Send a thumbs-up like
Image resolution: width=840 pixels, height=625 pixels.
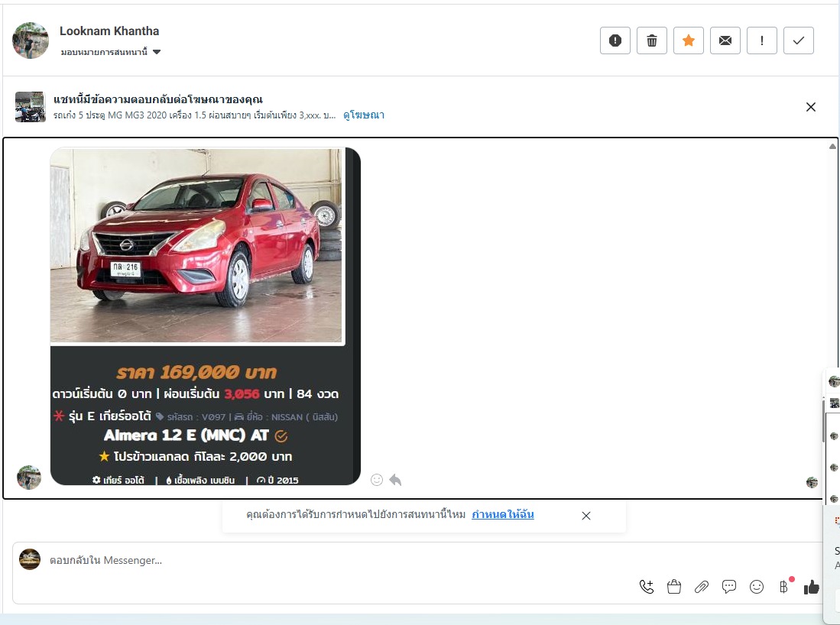[811, 587]
